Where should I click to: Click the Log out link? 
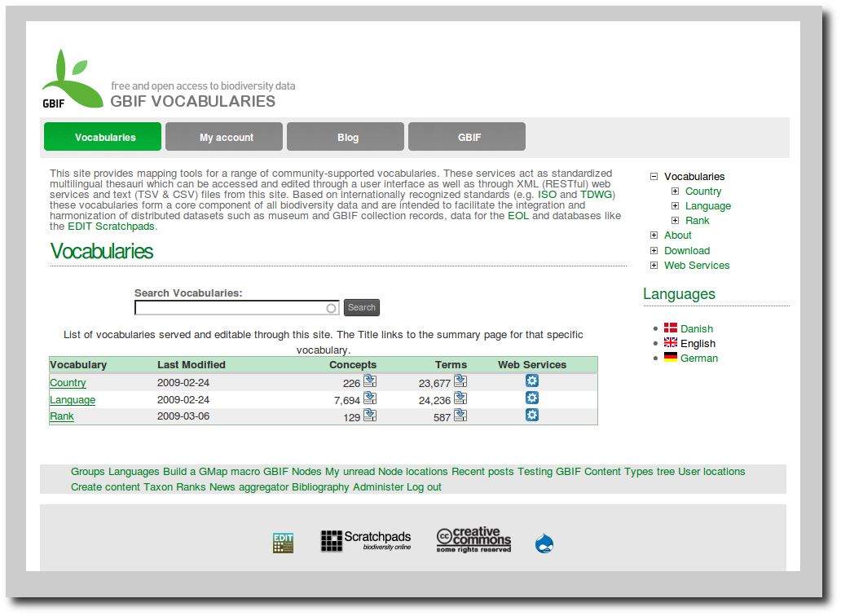click(424, 487)
